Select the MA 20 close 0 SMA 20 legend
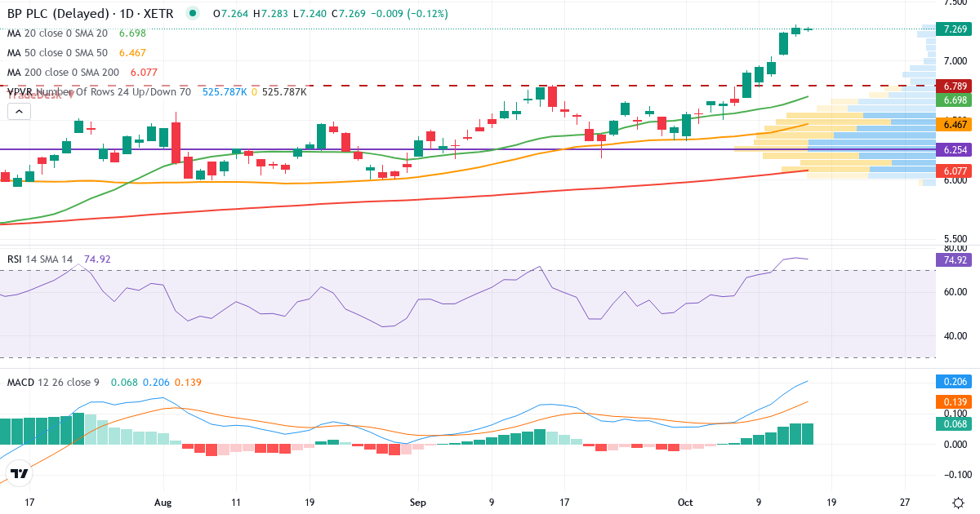The image size is (980, 514). pos(57,33)
